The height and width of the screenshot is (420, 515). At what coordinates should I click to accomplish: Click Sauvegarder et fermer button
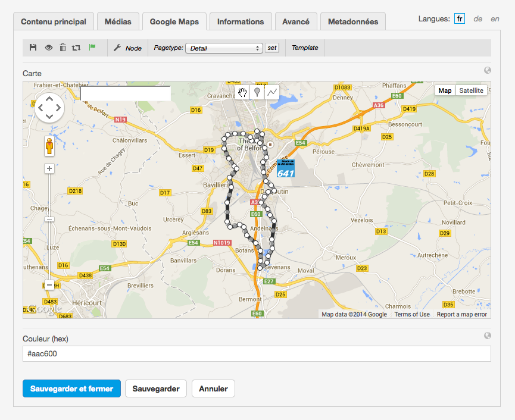point(71,388)
